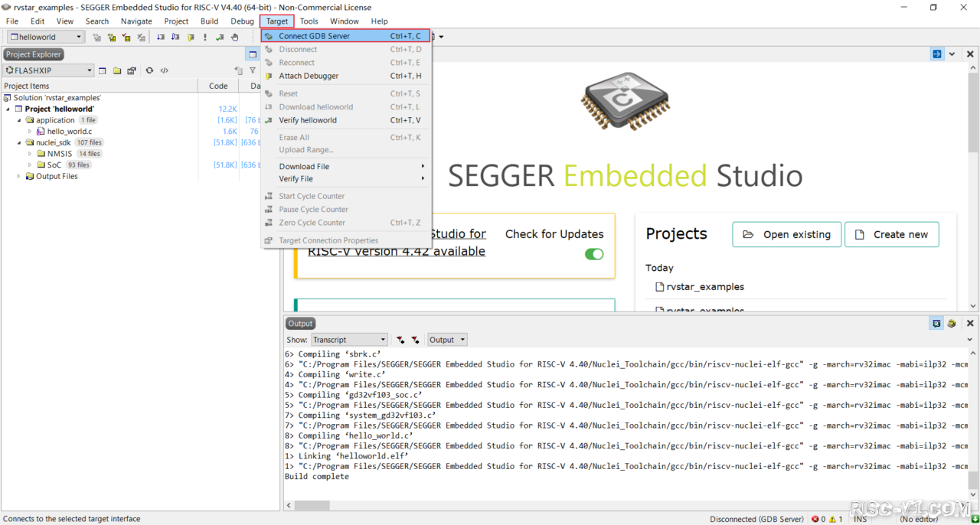Click the code brackets icon in Project Explorer
980x525 pixels.
pyautogui.click(x=164, y=70)
